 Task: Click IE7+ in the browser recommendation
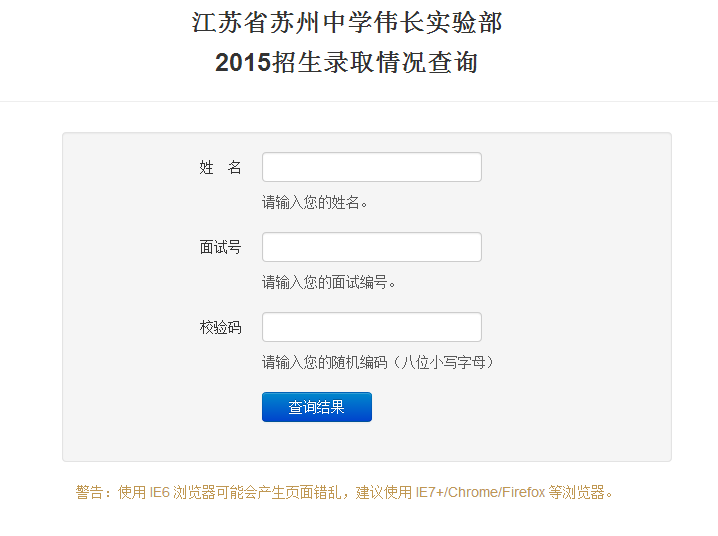[x=431, y=492]
